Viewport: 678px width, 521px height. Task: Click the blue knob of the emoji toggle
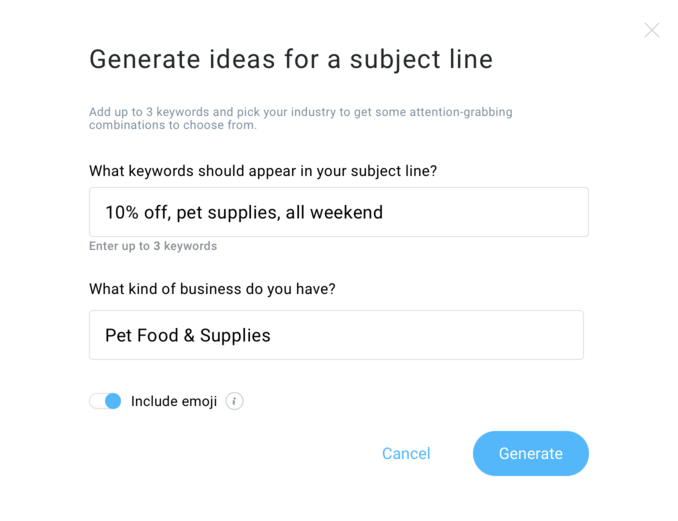point(113,401)
